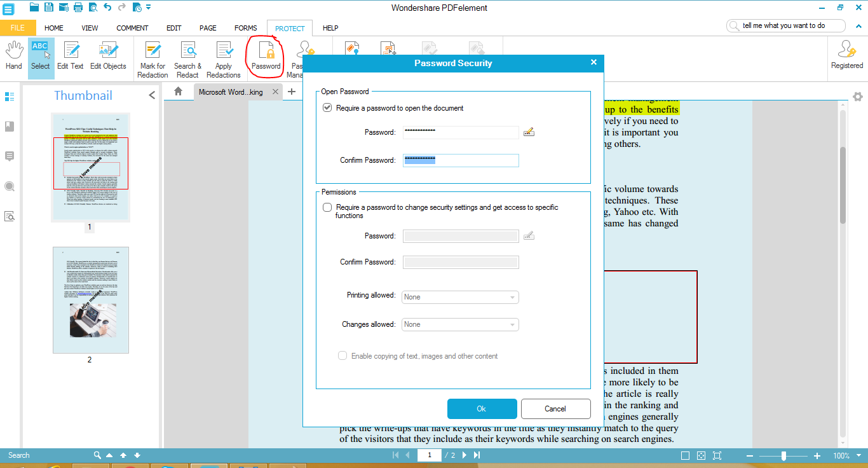Tick enable copying of text and images
Viewport: 868px width, 468px height.
click(342, 356)
